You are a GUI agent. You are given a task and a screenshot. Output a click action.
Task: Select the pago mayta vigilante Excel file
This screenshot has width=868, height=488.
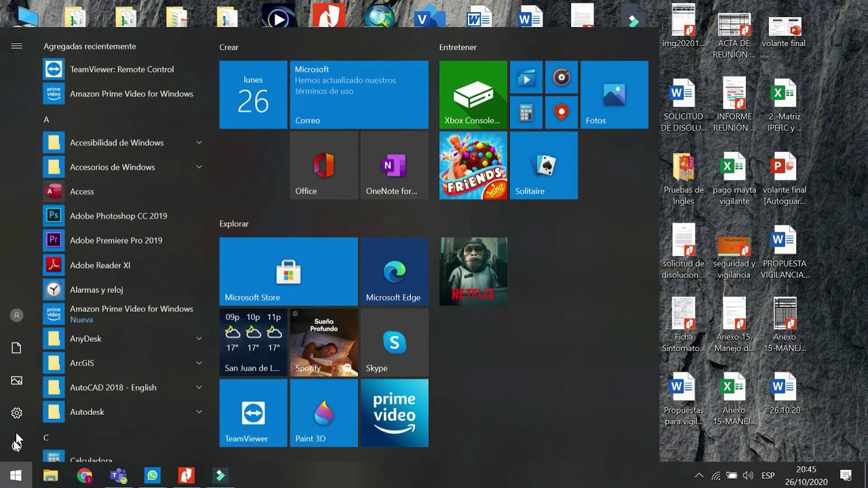pos(734,180)
